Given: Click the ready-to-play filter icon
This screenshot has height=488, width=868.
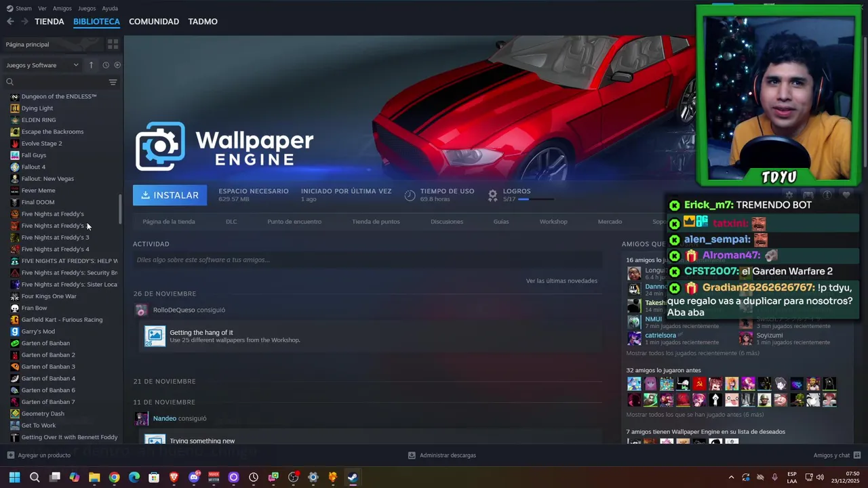Looking at the screenshot, I should [x=117, y=65].
